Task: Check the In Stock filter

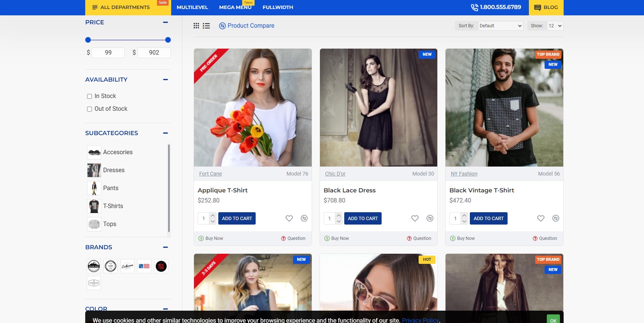Action: [89, 96]
